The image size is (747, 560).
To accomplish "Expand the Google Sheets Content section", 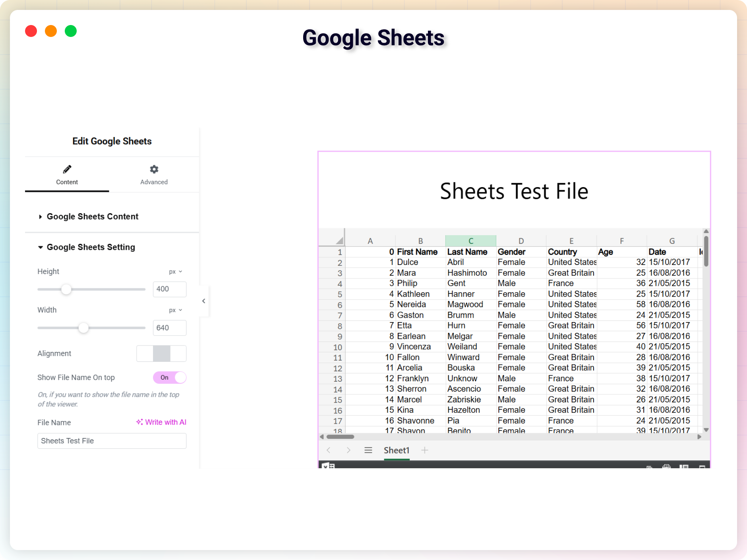I will (92, 216).
